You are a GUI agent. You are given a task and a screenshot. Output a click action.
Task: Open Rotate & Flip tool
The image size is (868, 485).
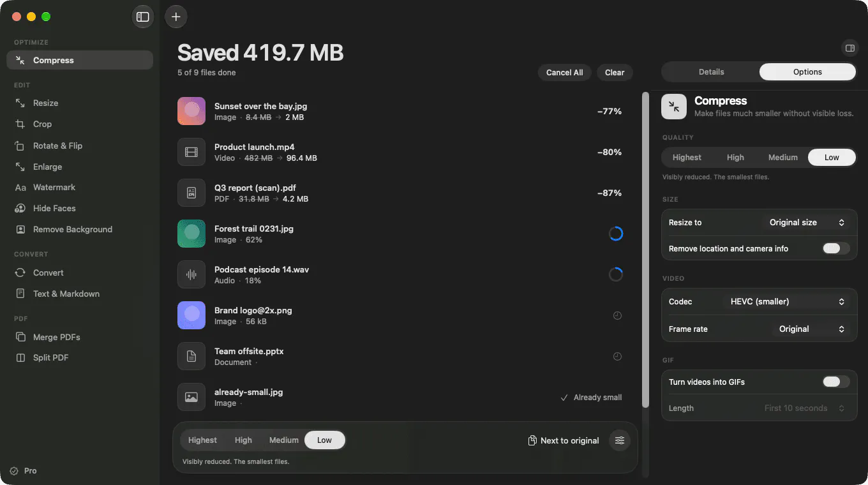(x=80, y=145)
